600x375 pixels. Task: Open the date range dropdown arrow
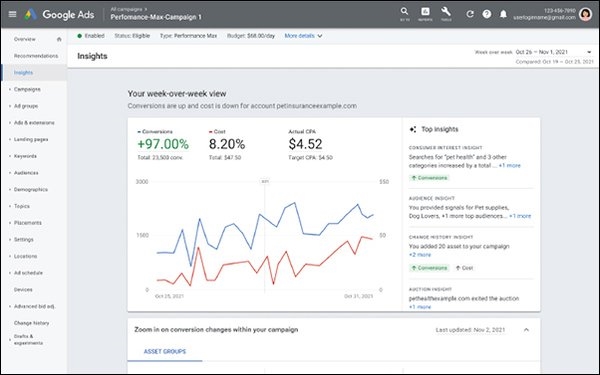589,52
